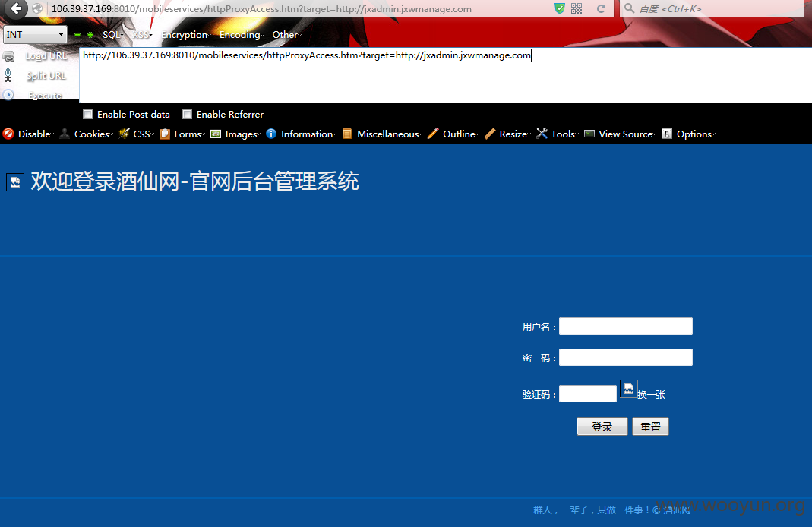Click the HackBar green asterisk icon
The image size is (812, 527).
90,35
